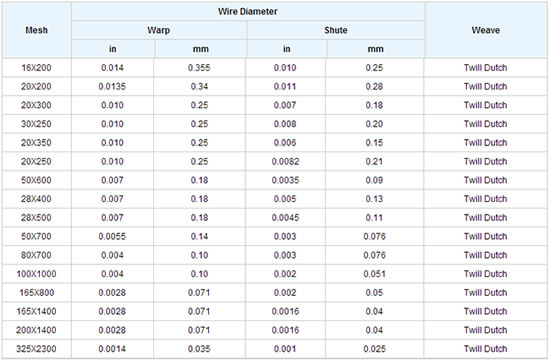Click the 0.0055 warp inch value

tap(112, 236)
